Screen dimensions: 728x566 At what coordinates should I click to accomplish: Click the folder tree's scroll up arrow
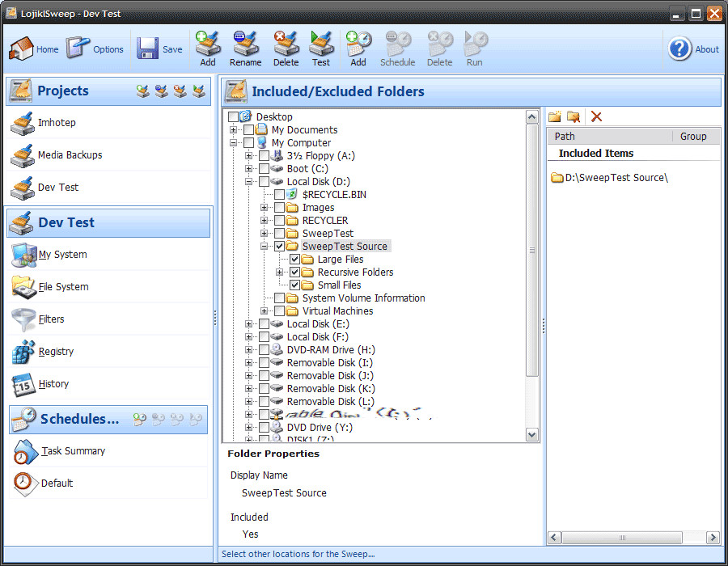[532, 117]
